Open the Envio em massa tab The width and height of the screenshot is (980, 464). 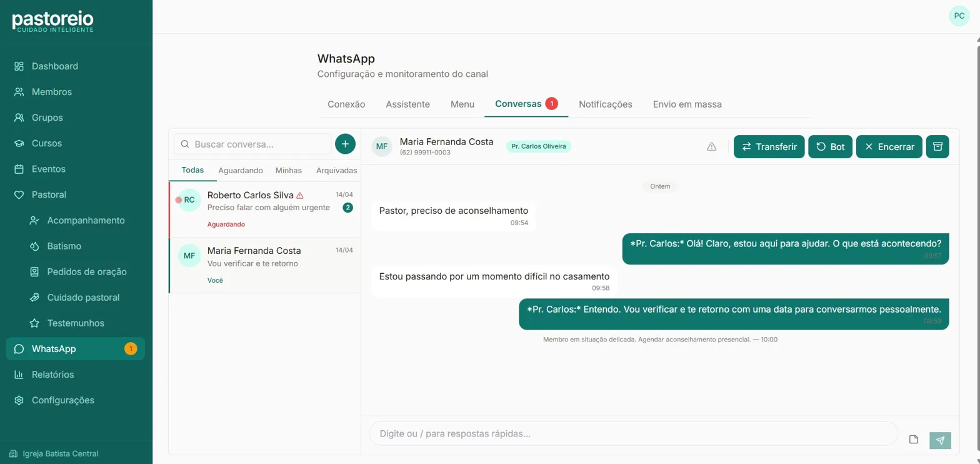coord(687,104)
